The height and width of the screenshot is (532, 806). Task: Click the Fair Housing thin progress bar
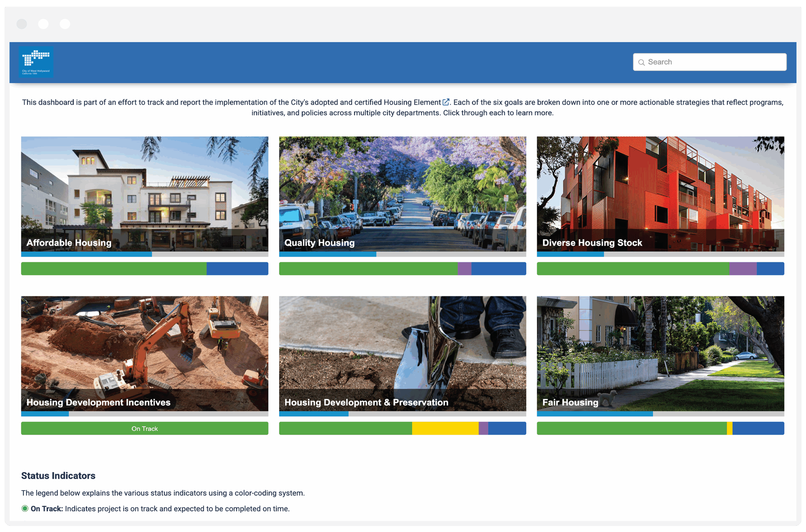pyautogui.click(x=660, y=414)
